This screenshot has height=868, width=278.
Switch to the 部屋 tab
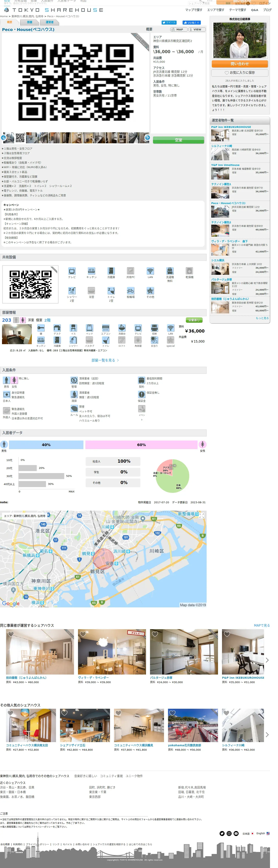coord(30,22)
